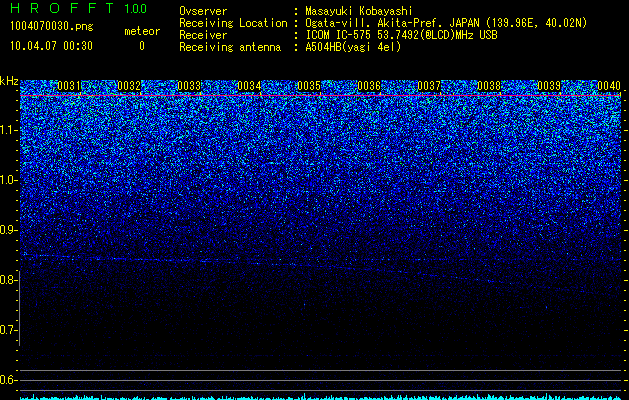The width and height of the screenshot is (629, 400).
Task: Click the Ovserver label text
Action: tap(203, 11)
